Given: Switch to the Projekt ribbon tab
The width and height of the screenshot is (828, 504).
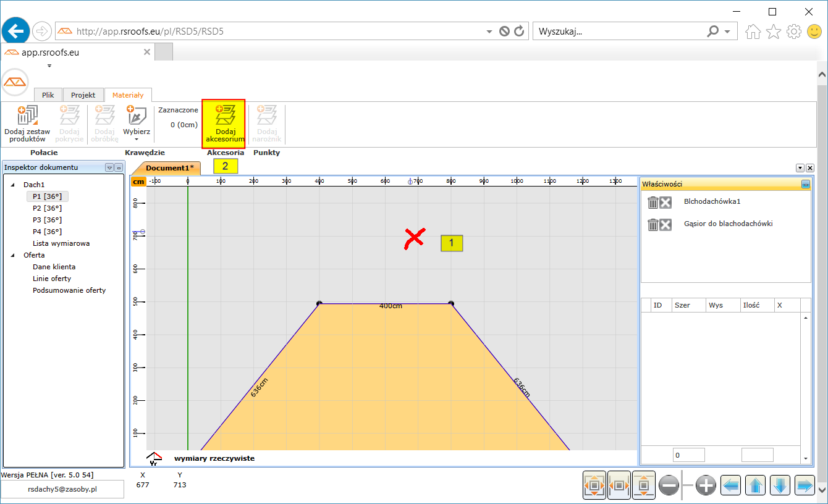Looking at the screenshot, I should pyautogui.click(x=83, y=95).
